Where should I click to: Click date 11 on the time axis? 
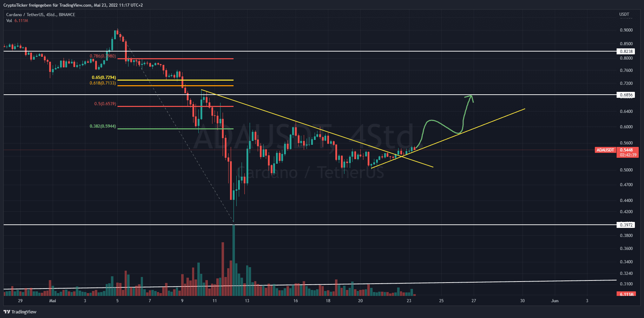pos(215,301)
